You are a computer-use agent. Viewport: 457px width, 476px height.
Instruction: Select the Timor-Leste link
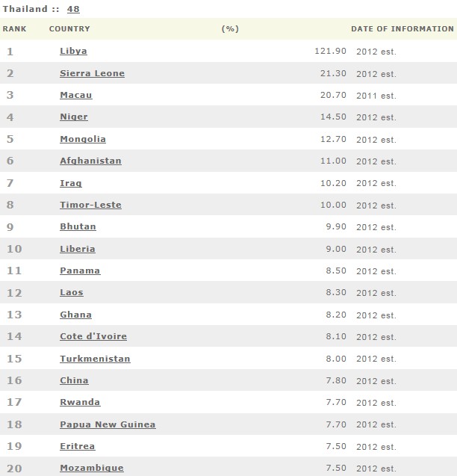(x=90, y=205)
